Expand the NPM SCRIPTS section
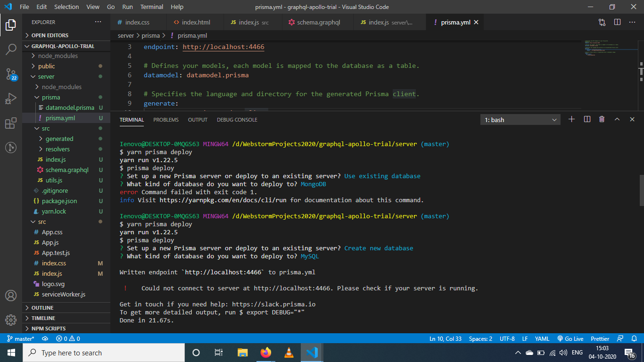 (x=49, y=329)
